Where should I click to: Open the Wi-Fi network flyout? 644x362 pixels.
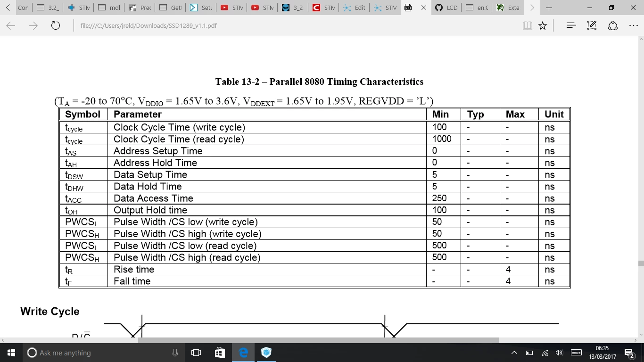(x=545, y=353)
